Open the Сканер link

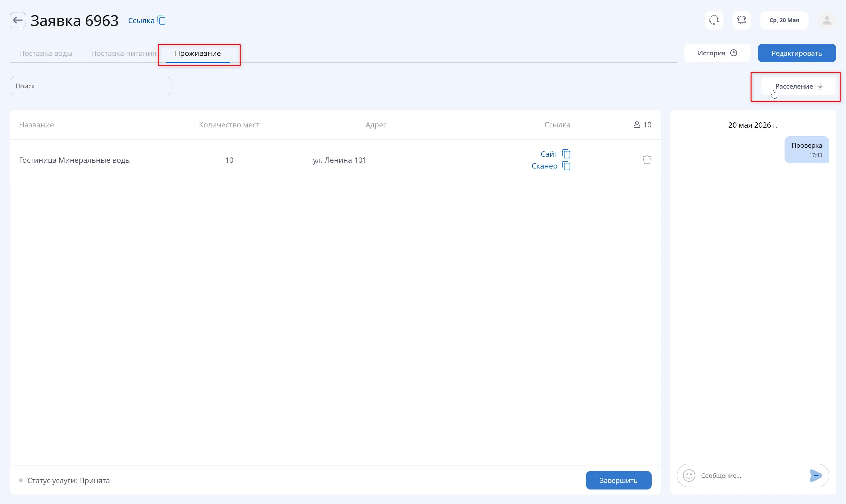(544, 166)
